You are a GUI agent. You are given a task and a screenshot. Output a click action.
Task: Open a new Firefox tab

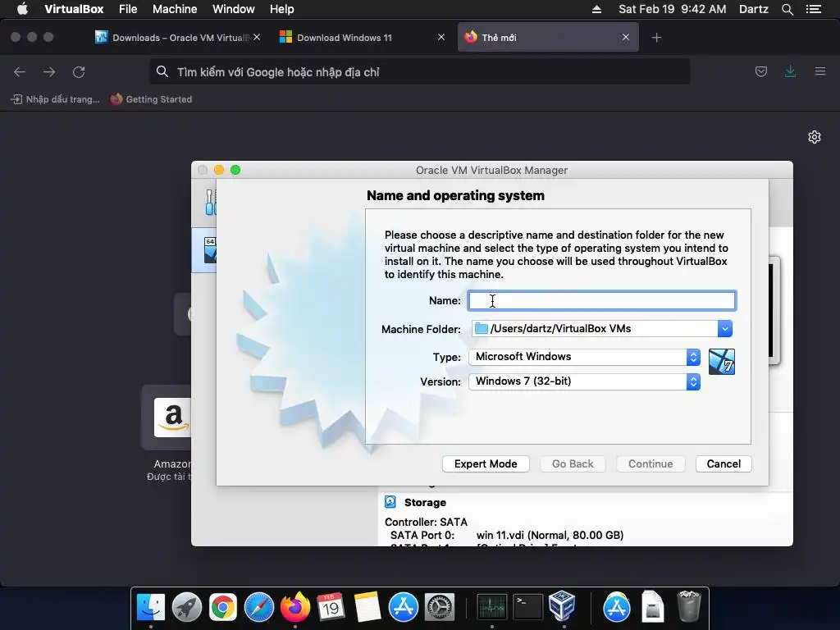[656, 38]
